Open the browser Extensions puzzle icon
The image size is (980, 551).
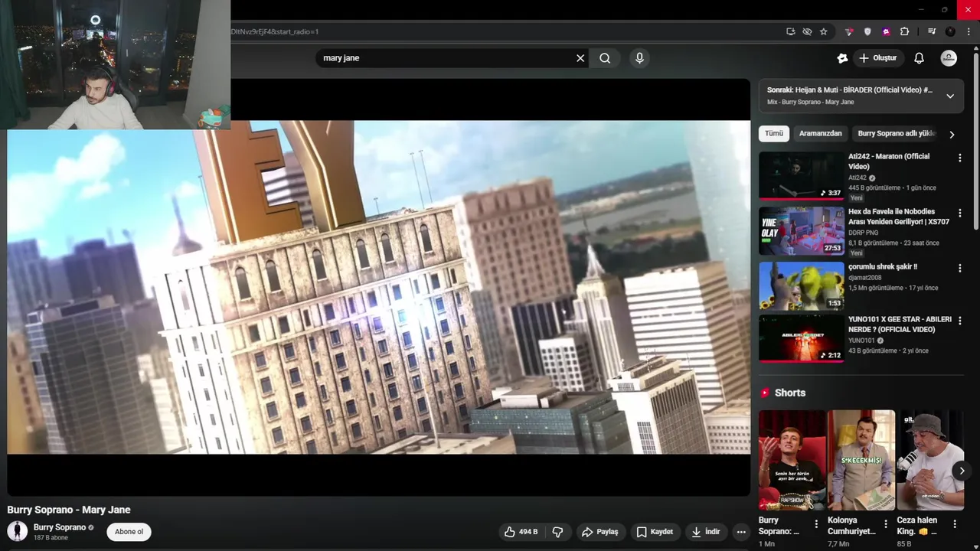click(904, 31)
